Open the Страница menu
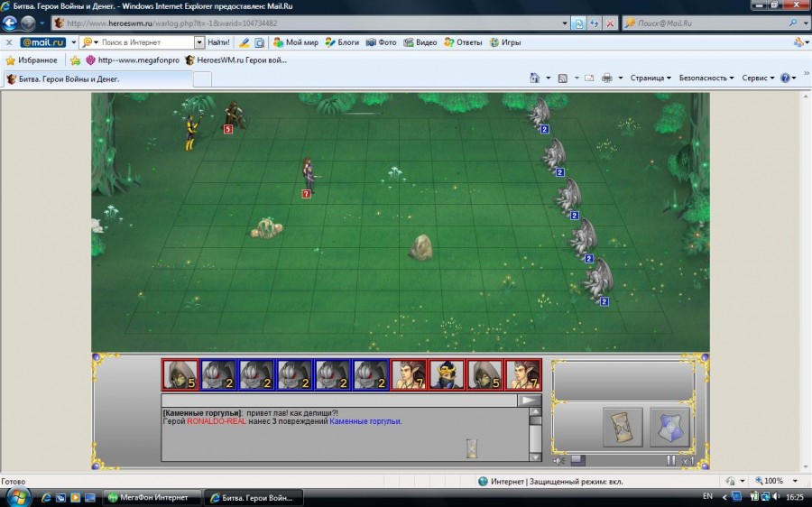Image resolution: width=812 pixels, height=507 pixels. tap(651, 78)
